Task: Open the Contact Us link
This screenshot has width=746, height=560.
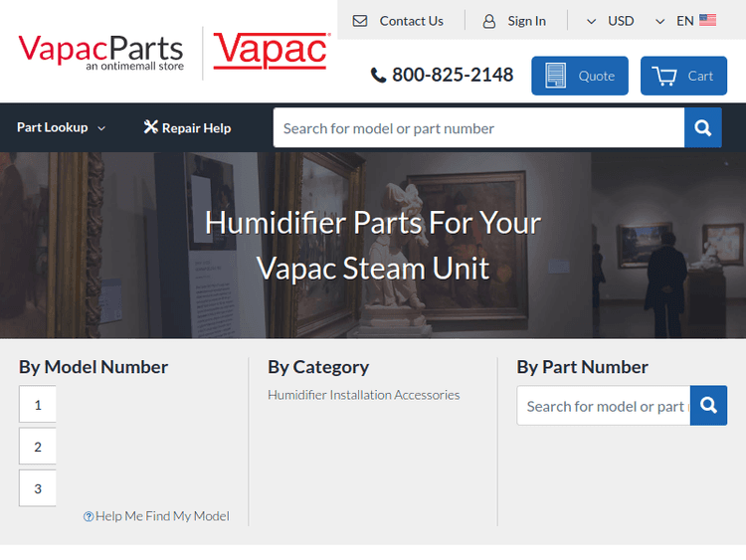Action: pos(411,21)
